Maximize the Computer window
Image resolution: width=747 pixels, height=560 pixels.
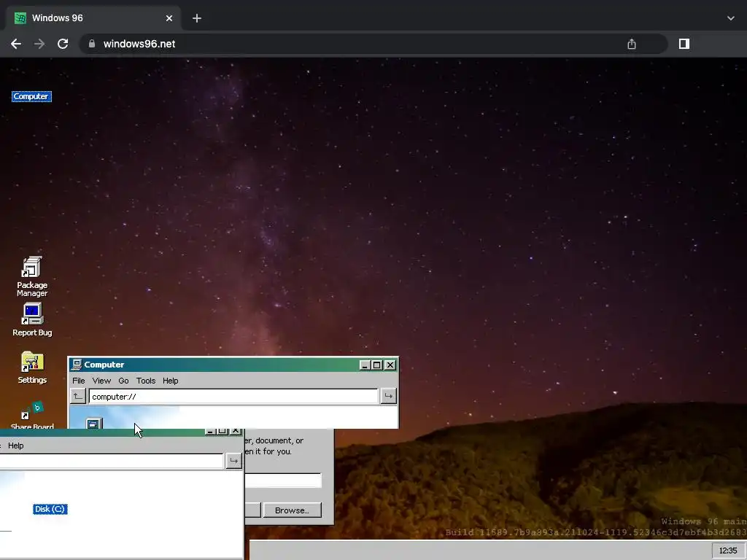pyautogui.click(x=377, y=365)
